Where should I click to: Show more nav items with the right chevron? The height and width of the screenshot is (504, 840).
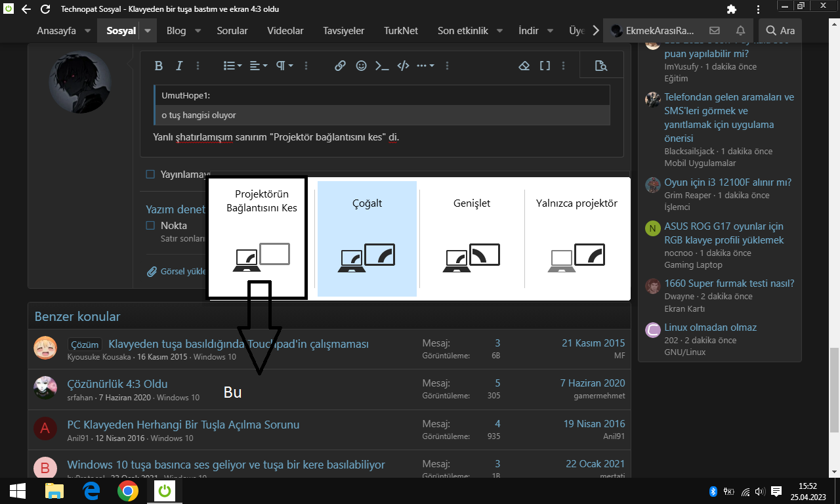pyautogui.click(x=596, y=31)
